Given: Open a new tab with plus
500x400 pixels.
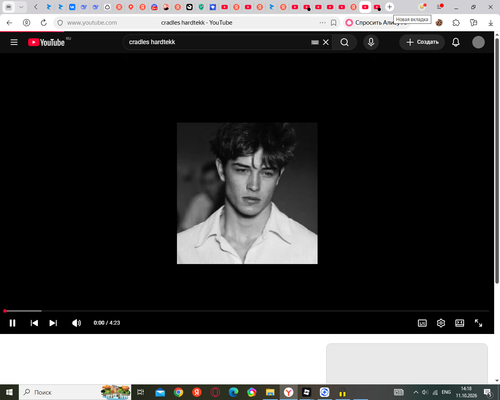Looking at the screenshot, I should (389, 7).
